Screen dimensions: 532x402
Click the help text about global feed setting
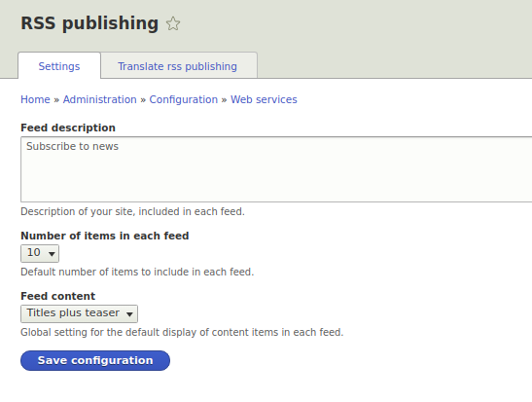[182, 332]
